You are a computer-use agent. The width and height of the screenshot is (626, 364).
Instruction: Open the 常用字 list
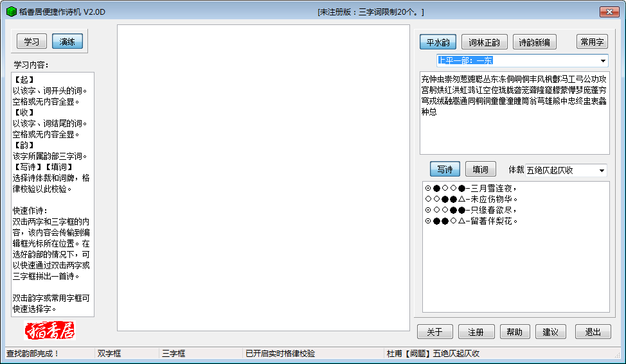coord(592,42)
